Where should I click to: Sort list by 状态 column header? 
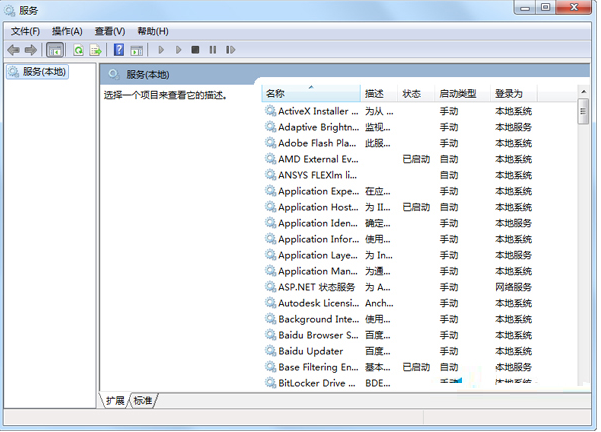click(412, 93)
